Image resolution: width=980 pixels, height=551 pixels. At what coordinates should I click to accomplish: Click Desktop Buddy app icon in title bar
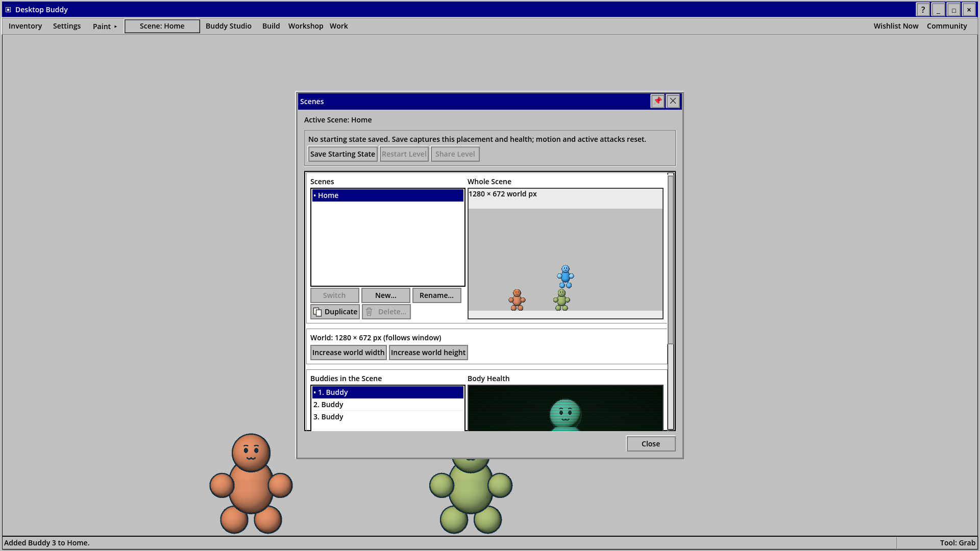coord(8,10)
